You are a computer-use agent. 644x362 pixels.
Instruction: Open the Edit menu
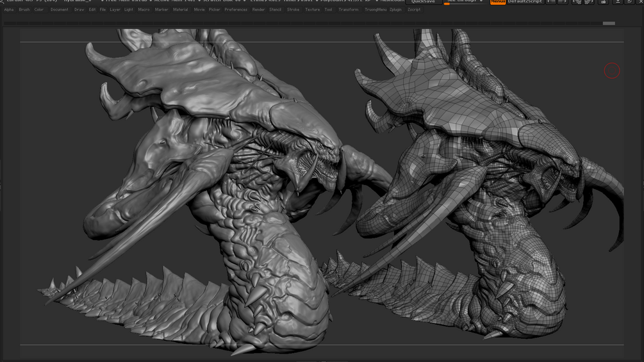92,10
